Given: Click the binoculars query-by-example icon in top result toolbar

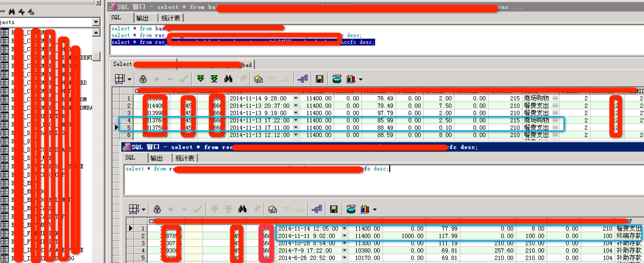Looking at the screenshot, I should [x=228, y=79].
